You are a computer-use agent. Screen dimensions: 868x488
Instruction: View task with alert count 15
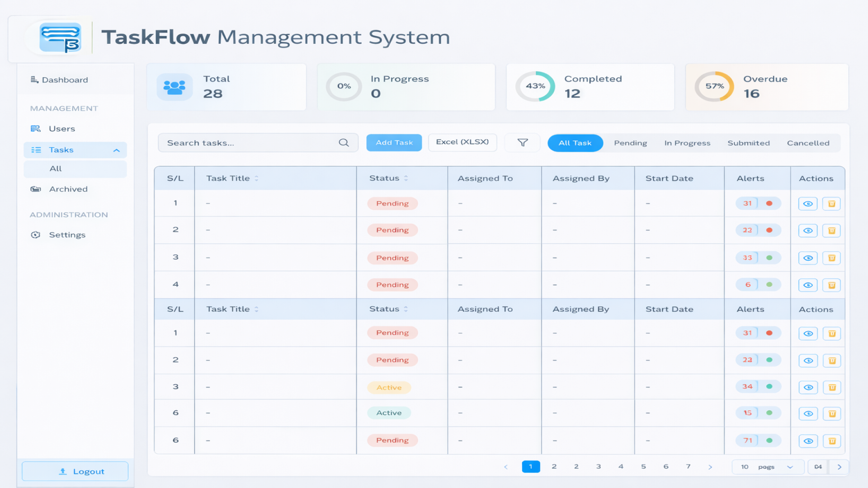click(808, 414)
